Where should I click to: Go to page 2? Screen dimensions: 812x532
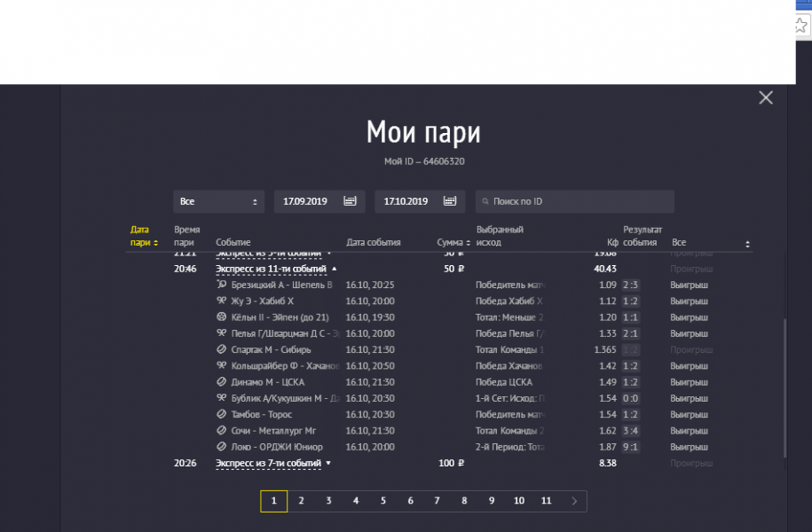(301, 501)
